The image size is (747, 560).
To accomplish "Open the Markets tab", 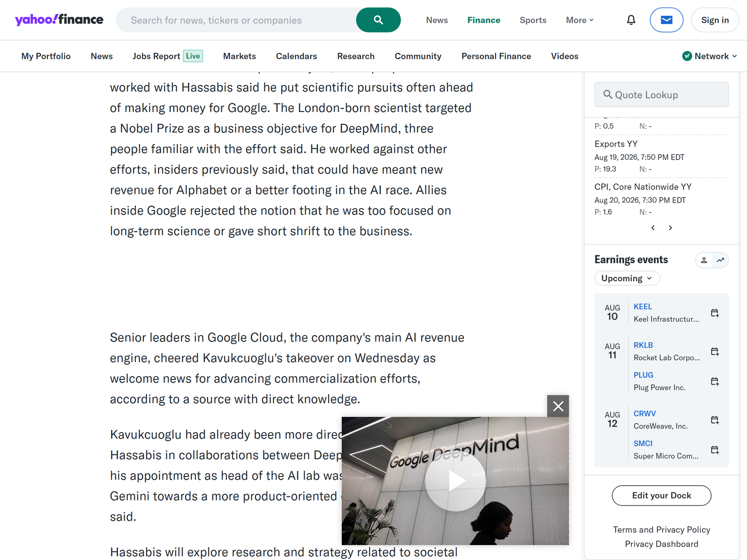I will point(240,56).
